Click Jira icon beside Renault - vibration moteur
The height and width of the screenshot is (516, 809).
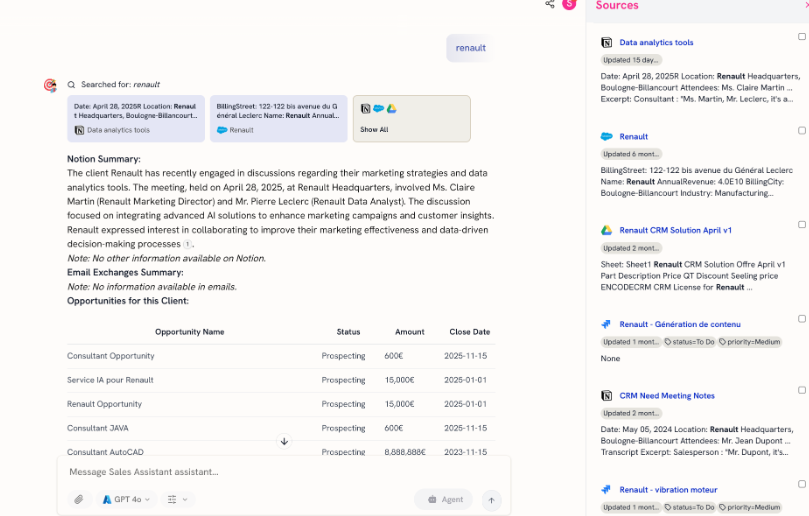[x=606, y=490]
